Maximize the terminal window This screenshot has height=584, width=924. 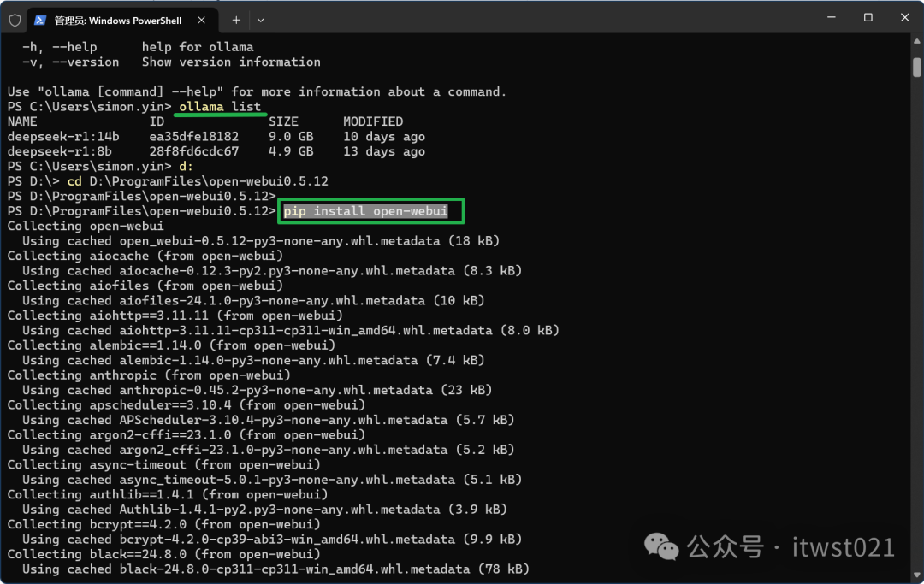click(868, 18)
